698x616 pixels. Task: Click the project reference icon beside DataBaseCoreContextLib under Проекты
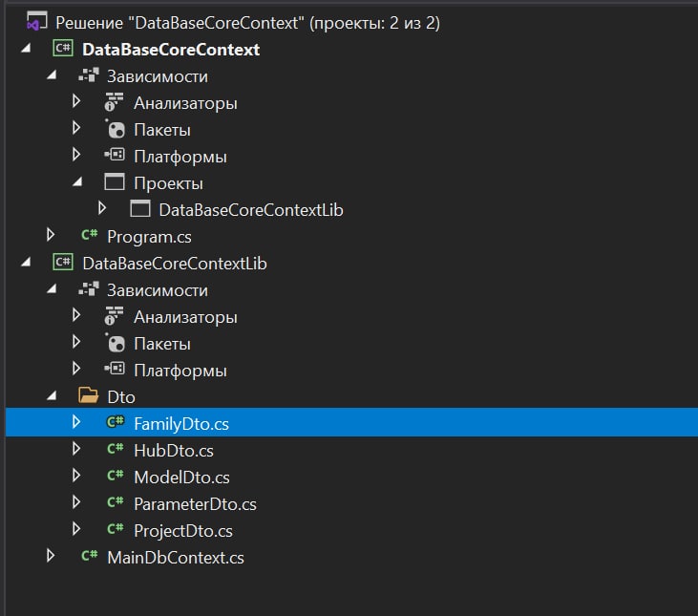point(140,208)
